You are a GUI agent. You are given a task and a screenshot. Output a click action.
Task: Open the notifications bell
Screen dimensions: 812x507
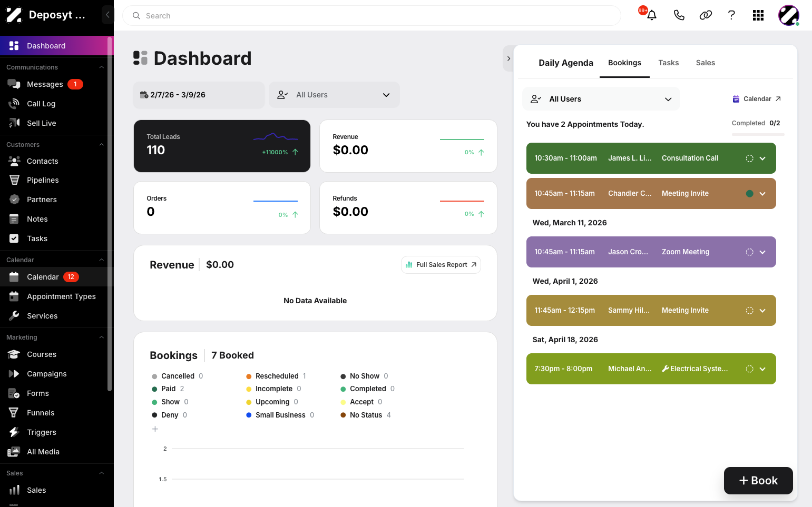(652, 15)
